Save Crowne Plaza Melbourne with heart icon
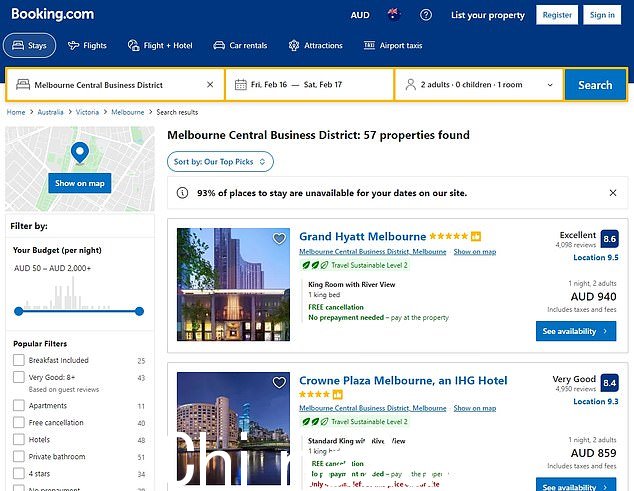 pyautogui.click(x=279, y=382)
